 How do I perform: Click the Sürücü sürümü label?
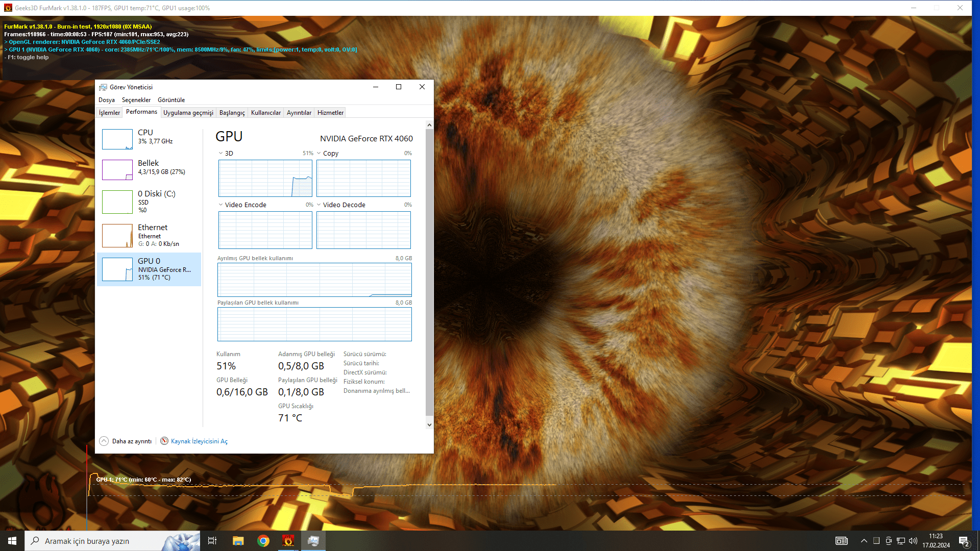click(364, 354)
